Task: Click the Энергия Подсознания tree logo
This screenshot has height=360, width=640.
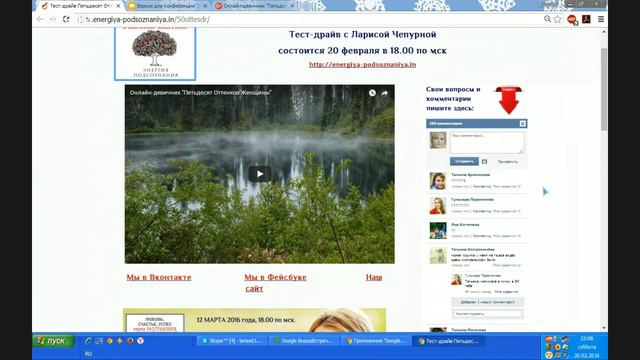Action: [x=155, y=53]
